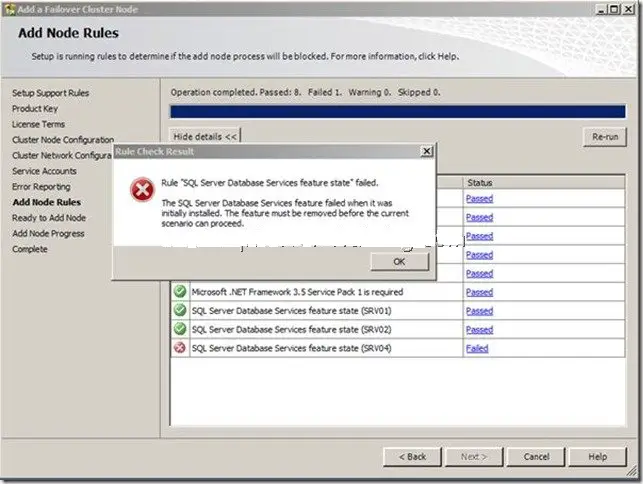Click OK in Rule Check Result dialog
This screenshot has width=643, height=484.
pos(398,261)
